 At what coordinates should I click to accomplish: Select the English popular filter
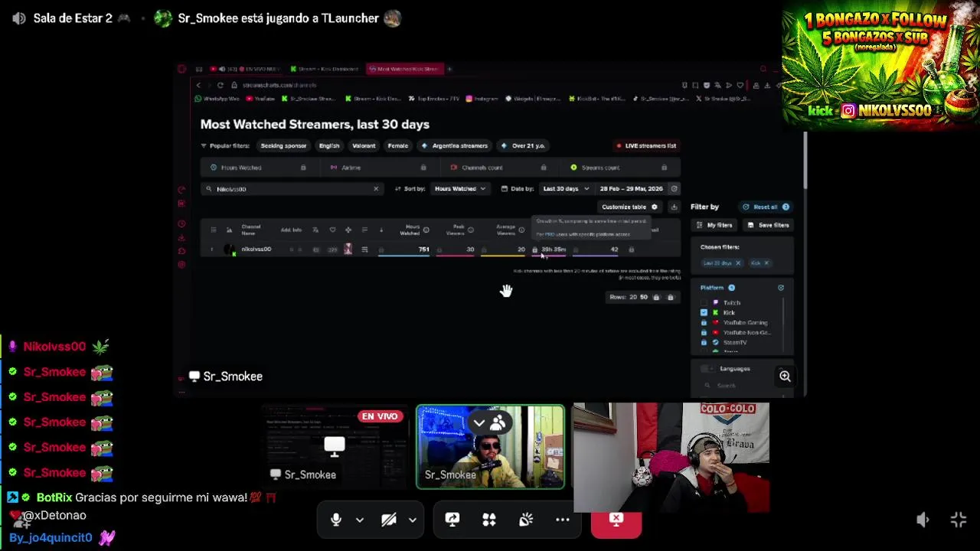click(329, 145)
